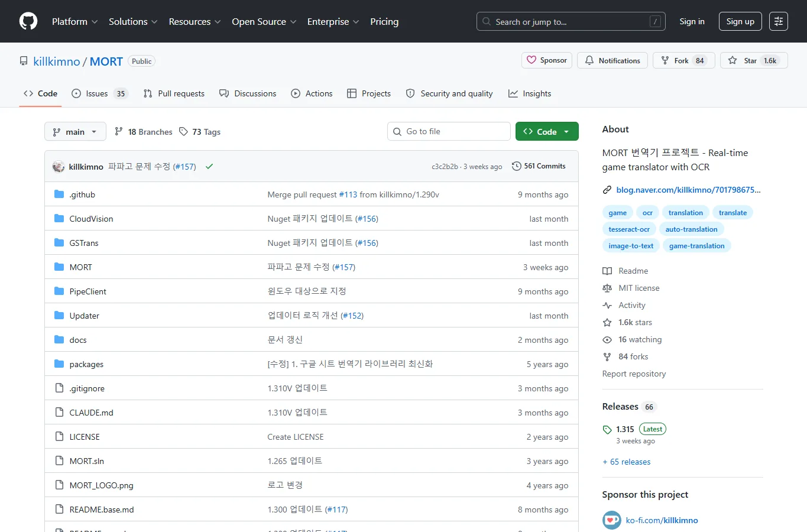Switch to Security and quality tab
807x532 pixels.
pos(449,93)
